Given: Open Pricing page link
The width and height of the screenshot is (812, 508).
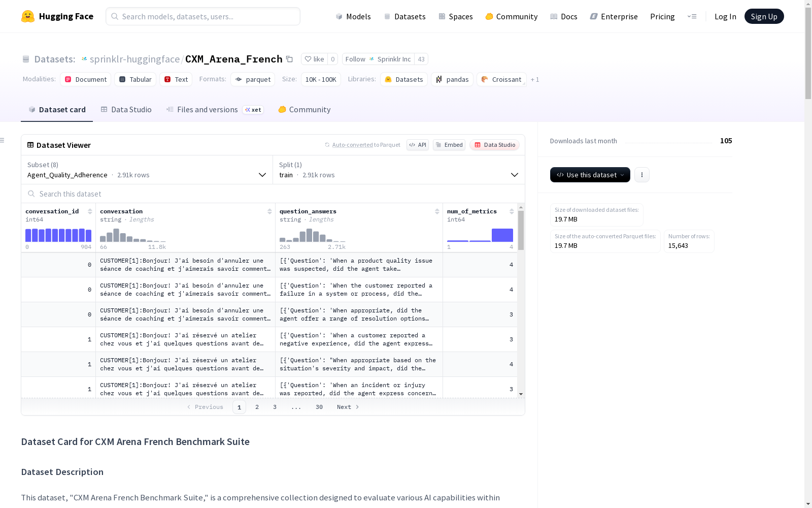Looking at the screenshot, I should pyautogui.click(x=662, y=16).
